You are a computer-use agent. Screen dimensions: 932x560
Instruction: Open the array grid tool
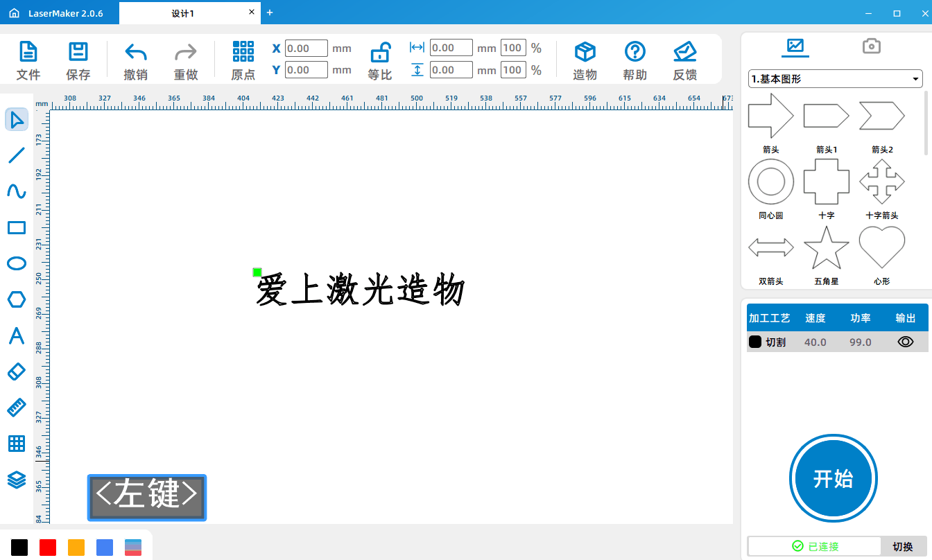(17, 444)
